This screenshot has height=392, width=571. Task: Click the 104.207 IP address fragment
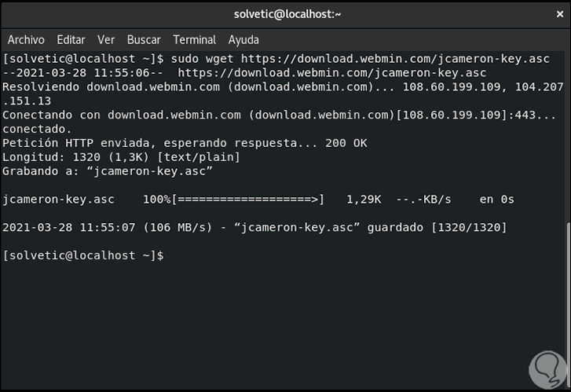tap(539, 87)
